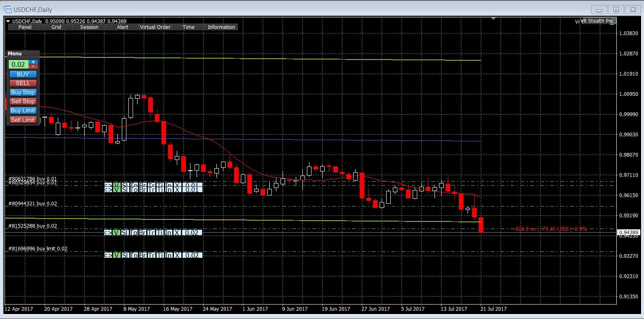Increase lot size with the blue plus button
This screenshot has height=319, width=644.
33,62
